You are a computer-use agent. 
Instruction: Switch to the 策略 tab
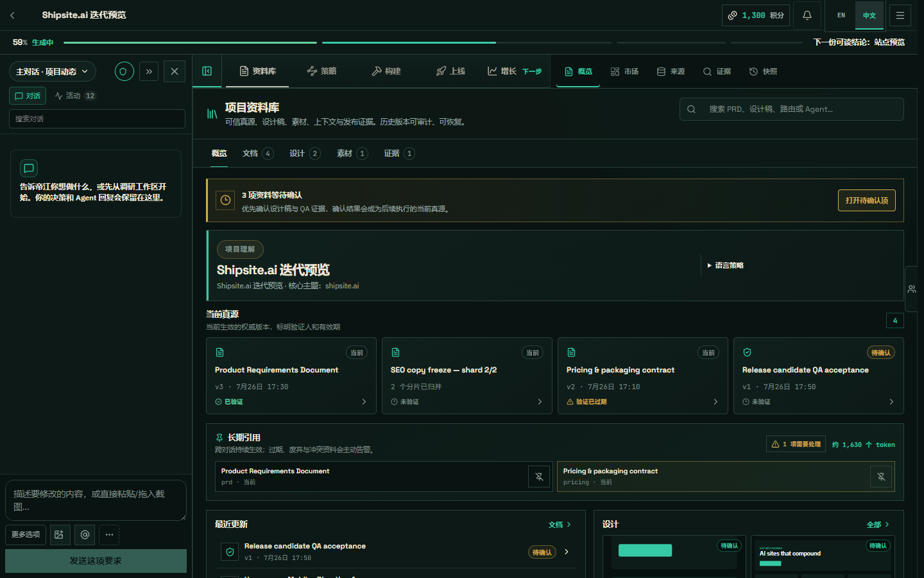[x=321, y=71]
